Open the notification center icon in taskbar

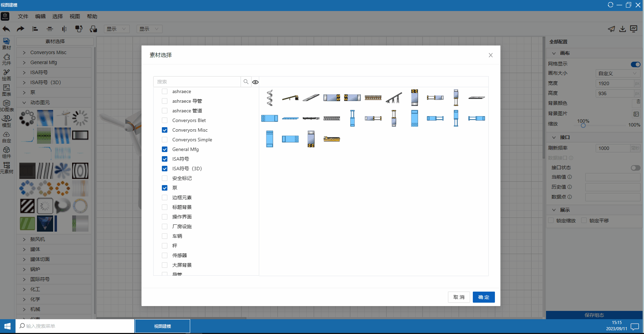[635, 326]
